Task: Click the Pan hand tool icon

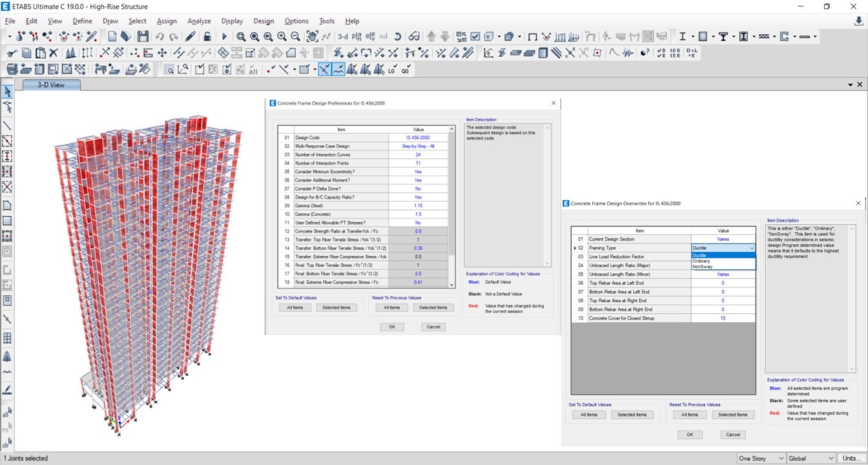Action: pyautogui.click(x=313, y=37)
